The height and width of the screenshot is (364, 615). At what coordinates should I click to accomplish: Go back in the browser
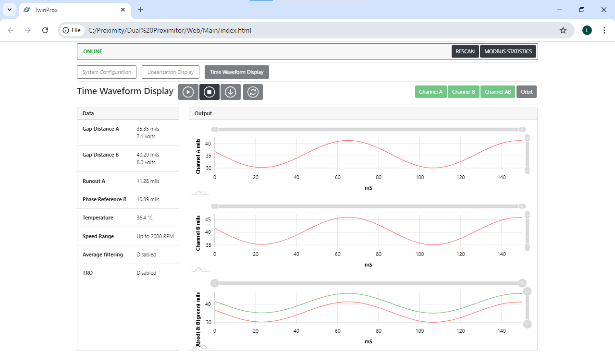11,30
